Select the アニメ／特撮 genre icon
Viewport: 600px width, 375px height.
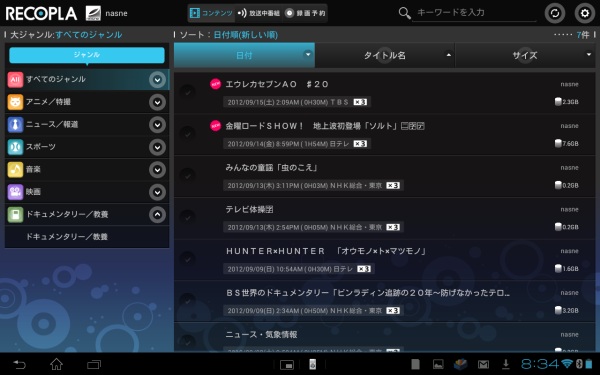15,102
